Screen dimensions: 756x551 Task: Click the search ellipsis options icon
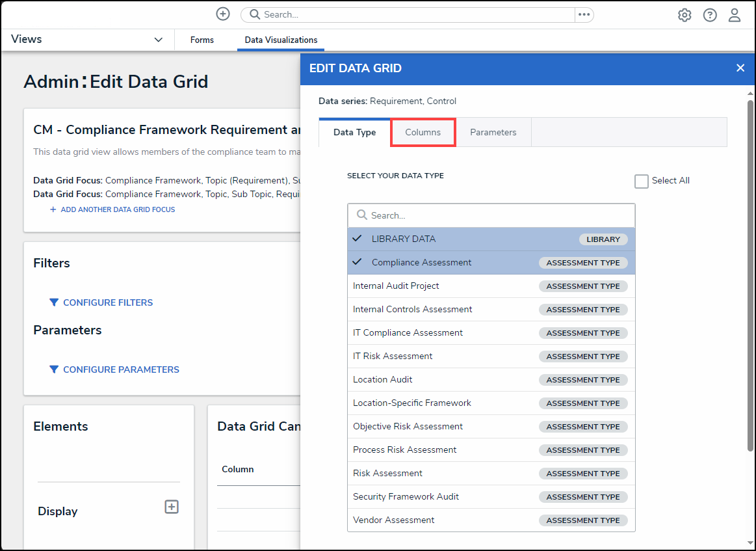click(x=584, y=14)
